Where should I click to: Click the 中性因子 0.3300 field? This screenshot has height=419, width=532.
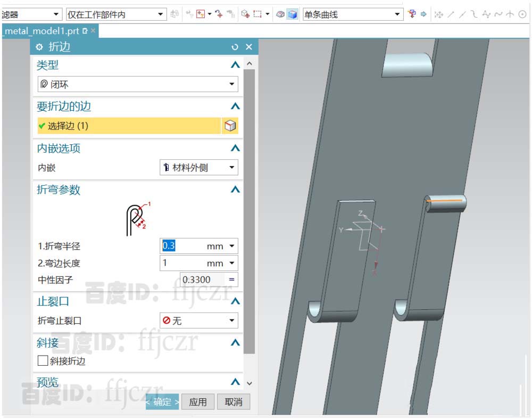(x=202, y=280)
